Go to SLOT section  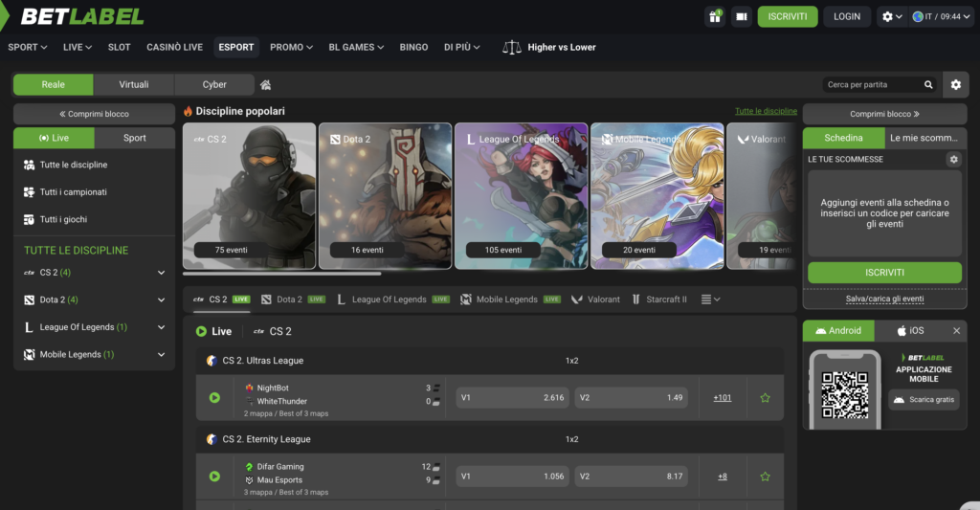pyautogui.click(x=119, y=47)
